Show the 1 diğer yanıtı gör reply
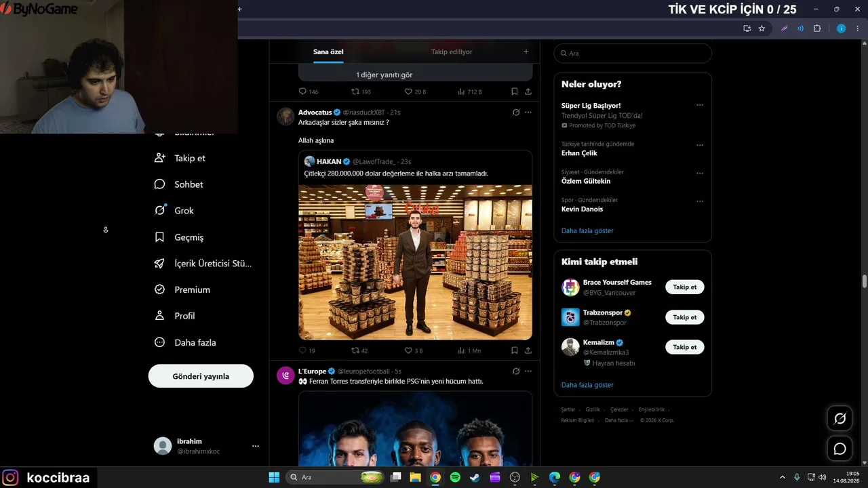Screen dimensions: 868x488 [384, 75]
